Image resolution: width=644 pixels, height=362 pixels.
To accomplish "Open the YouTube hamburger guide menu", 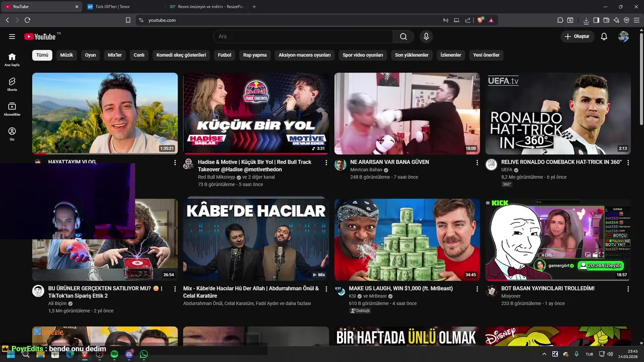I will pyautogui.click(x=12, y=36).
